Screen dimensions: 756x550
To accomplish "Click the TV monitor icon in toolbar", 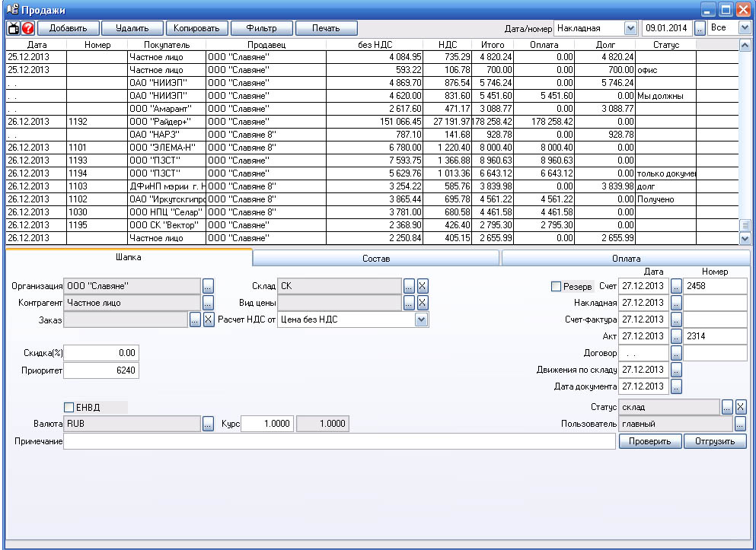I will 14,28.
